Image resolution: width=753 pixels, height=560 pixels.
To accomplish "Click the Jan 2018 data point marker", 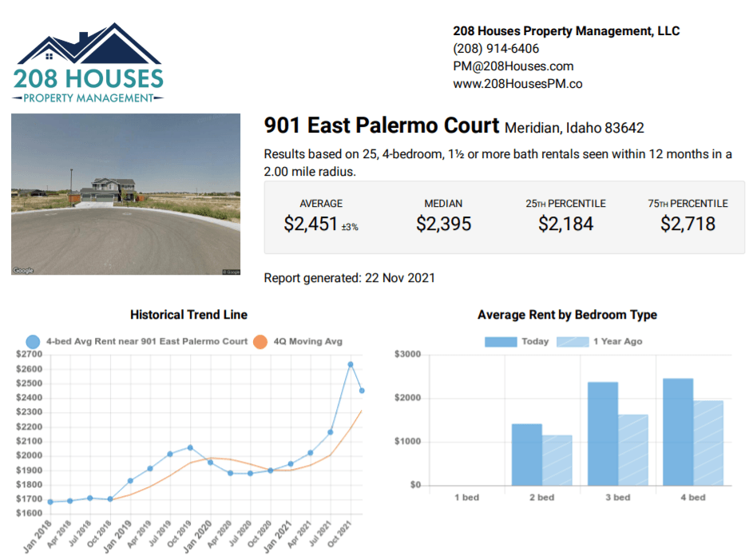I will pyautogui.click(x=50, y=502).
